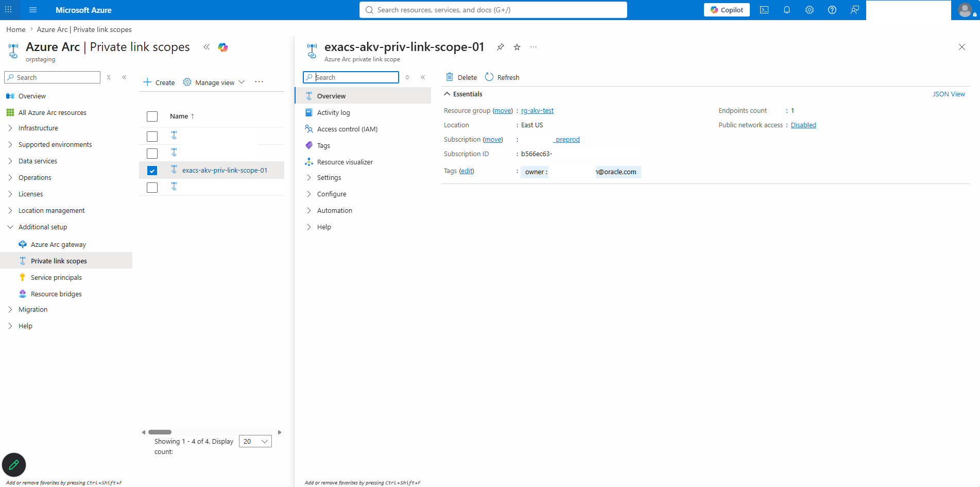
Task: Collapse the Azure Arc left menu
Action: (124, 77)
